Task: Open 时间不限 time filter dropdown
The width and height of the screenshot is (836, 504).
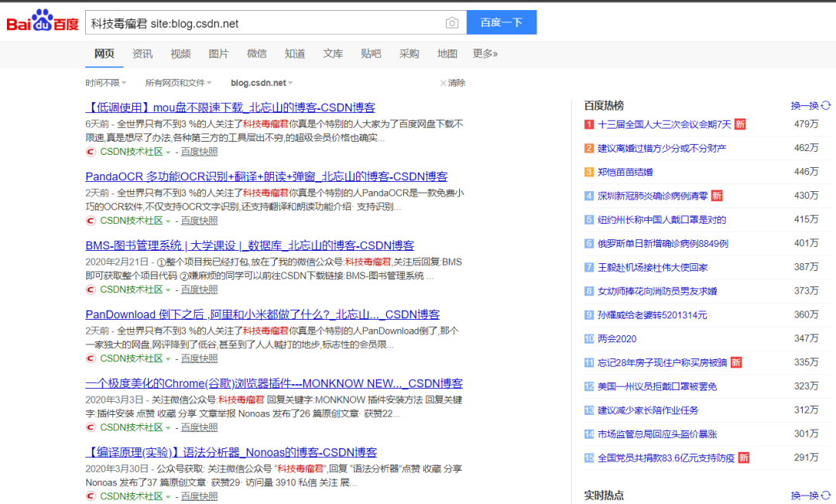Action: click(x=105, y=83)
